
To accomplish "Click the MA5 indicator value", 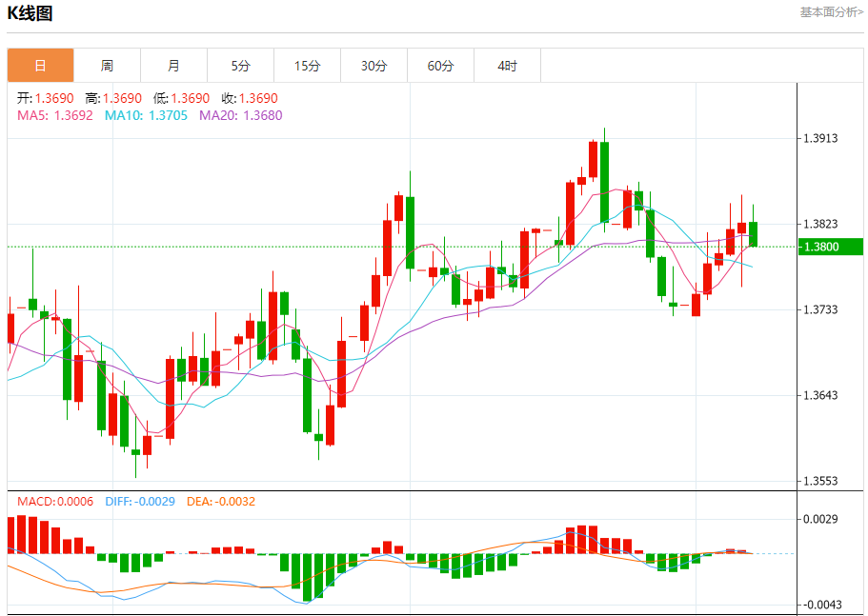I will click(x=55, y=115).
